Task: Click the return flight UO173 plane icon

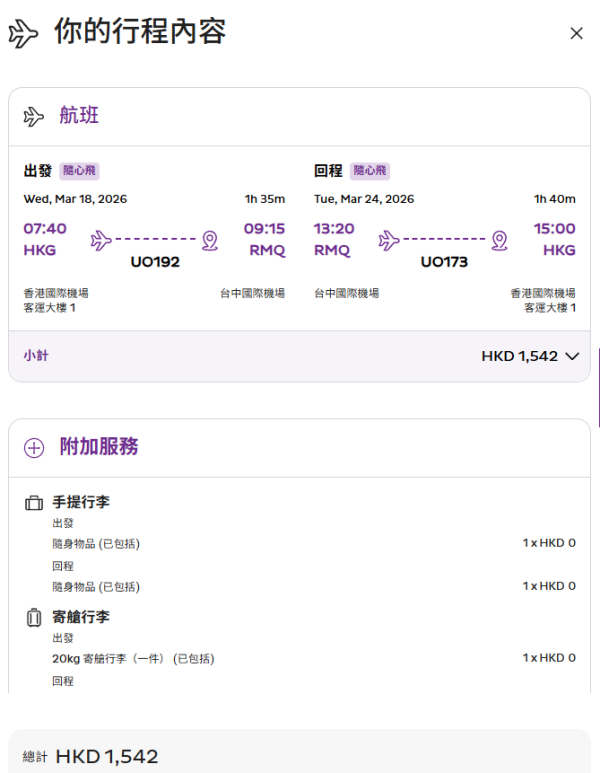Action: [x=389, y=240]
